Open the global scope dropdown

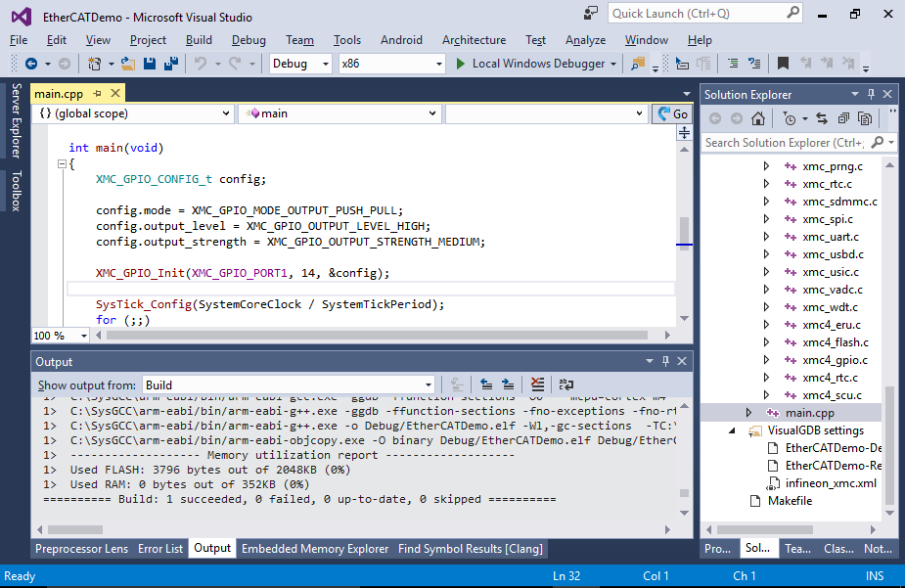(x=133, y=113)
